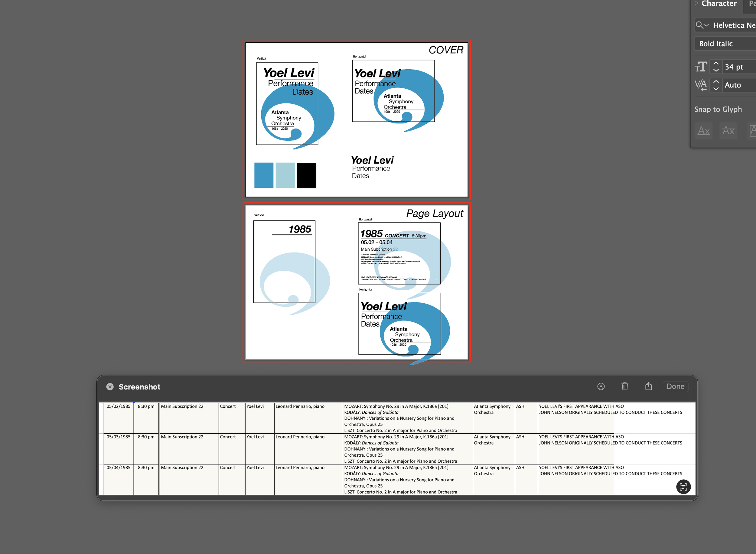756x554 pixels.
Task: Toggle Snap to Glyph x-height option
Action: pyautogui.click(x=728, y=131)
